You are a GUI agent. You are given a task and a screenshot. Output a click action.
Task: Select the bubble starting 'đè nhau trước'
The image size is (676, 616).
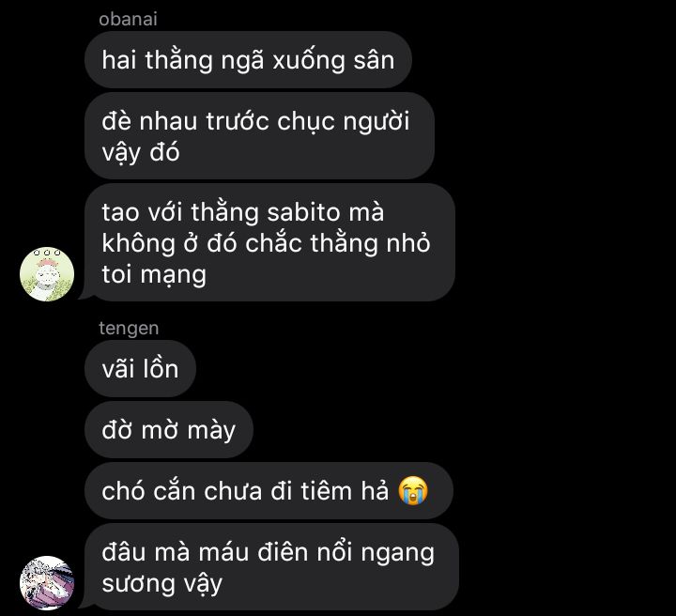point(259,136)
